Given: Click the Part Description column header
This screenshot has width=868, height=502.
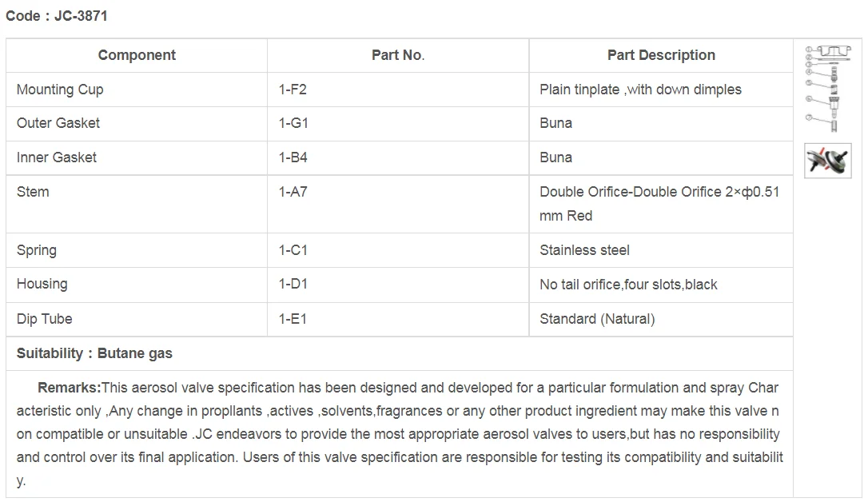Looking at the screenshot, I should tap(661, 55).
